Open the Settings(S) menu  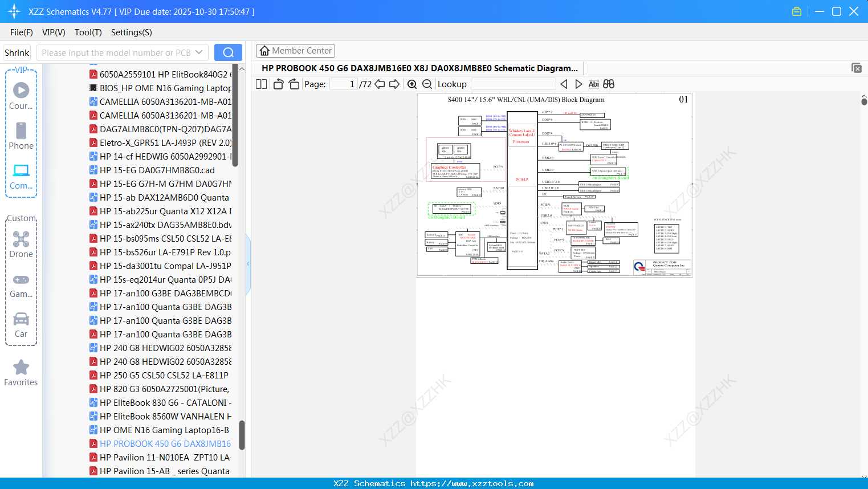coord(132,32)
